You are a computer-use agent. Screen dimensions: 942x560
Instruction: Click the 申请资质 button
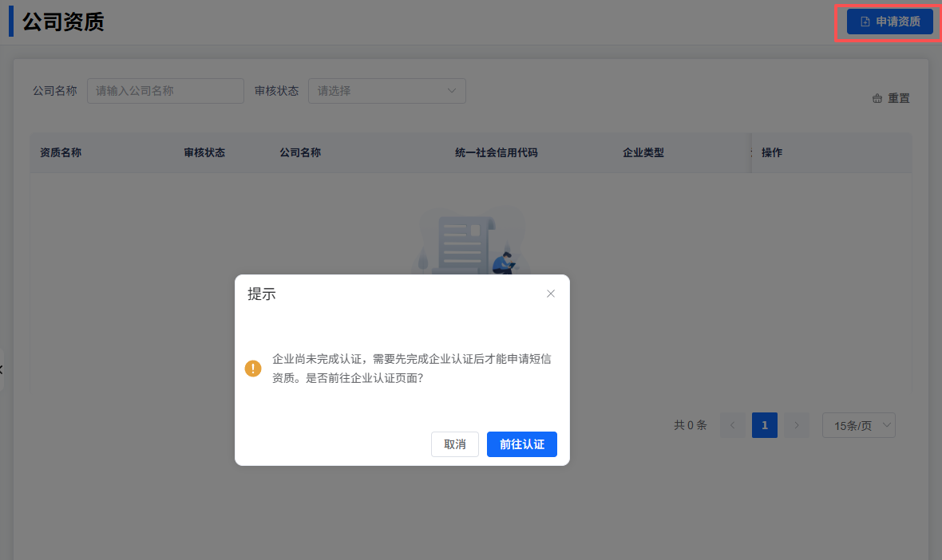tap(878, 22)
